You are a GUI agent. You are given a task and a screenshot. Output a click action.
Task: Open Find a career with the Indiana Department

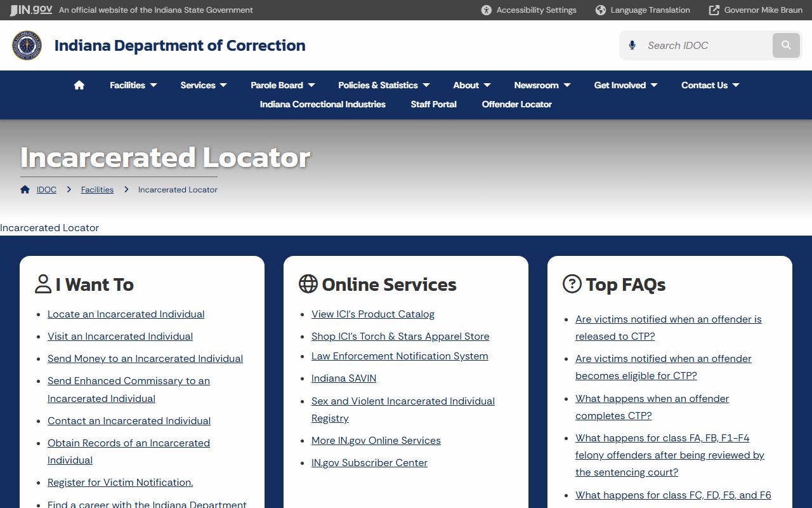click(147, 504)
